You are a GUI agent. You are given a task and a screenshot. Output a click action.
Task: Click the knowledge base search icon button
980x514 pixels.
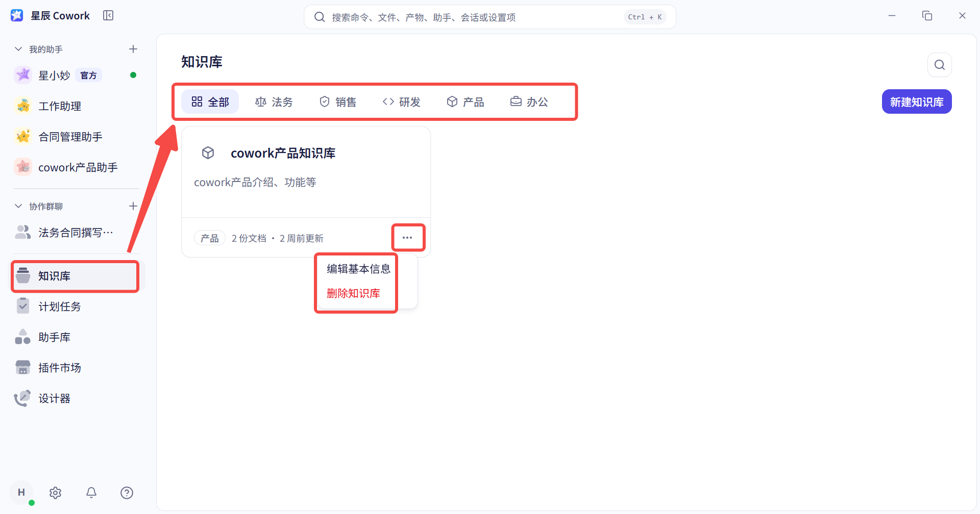click(940, 65)
